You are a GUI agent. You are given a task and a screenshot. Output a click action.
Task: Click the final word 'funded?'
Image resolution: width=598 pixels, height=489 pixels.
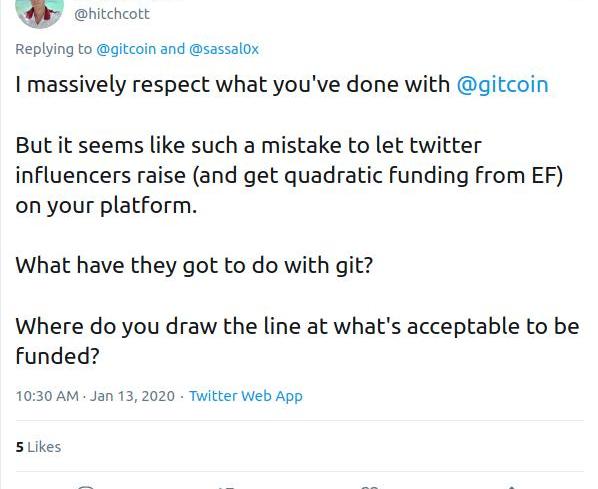point(57,356)
